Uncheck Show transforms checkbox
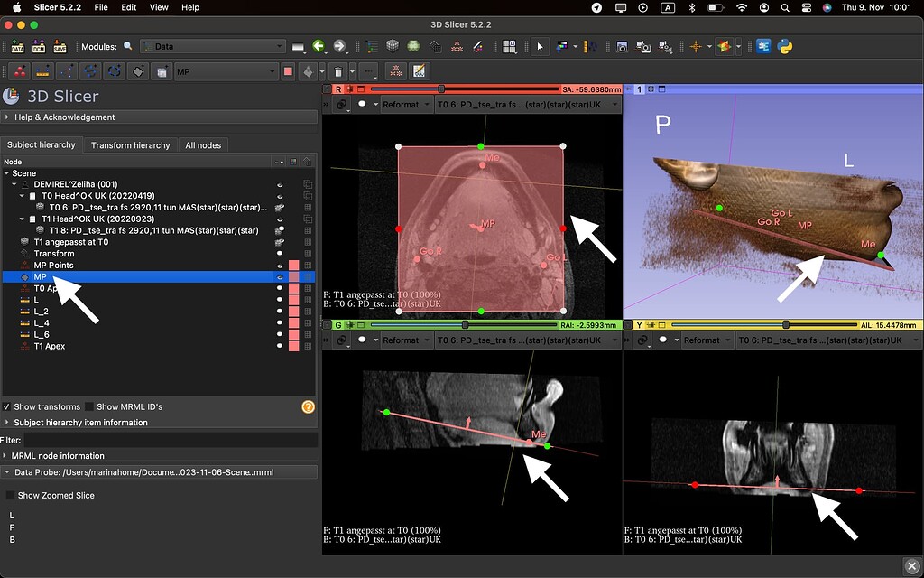Screen dimensions: 924x578 pyautogui.click(x=7, y=406)
